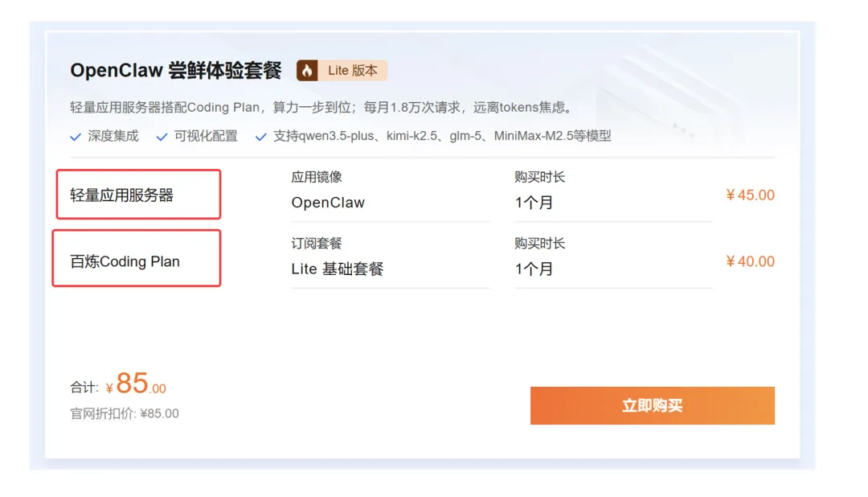Click the 立即购买 buy now button

click(652, 405)
